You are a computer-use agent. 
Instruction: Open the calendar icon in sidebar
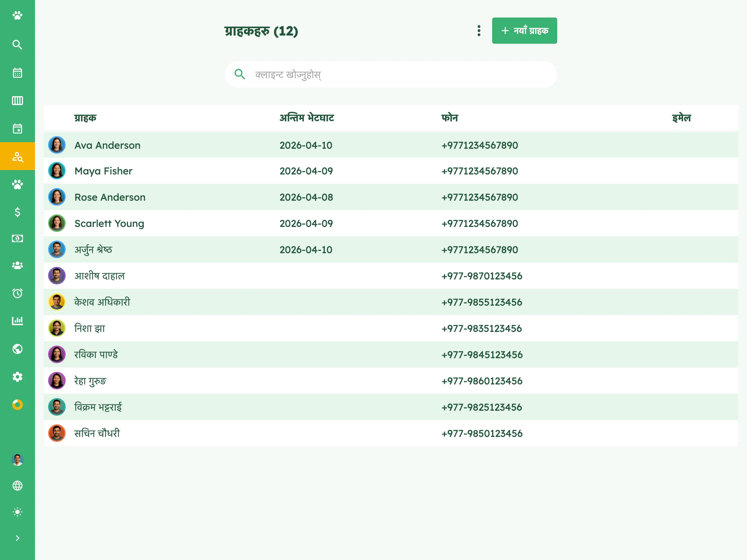(17, 73)
